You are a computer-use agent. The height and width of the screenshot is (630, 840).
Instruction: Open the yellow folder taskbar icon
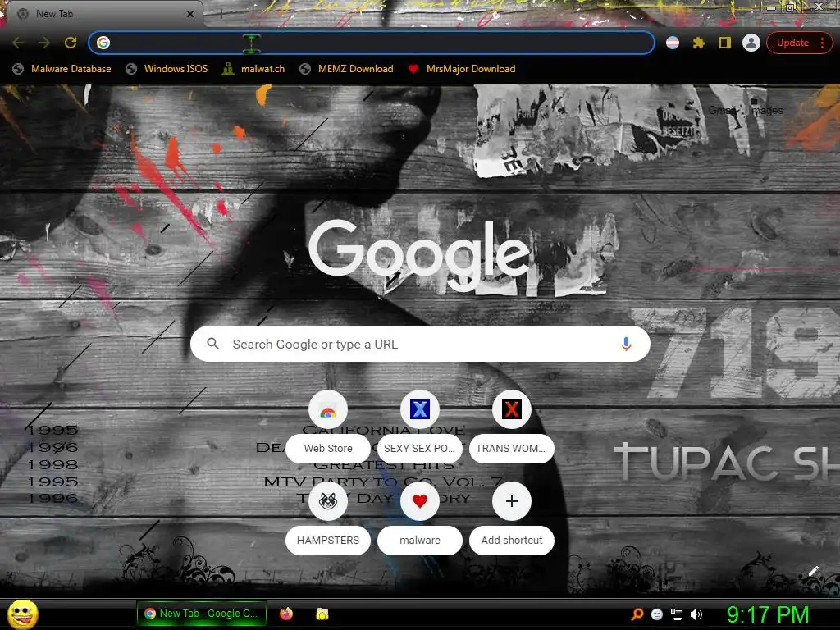(x=322, y=614)
